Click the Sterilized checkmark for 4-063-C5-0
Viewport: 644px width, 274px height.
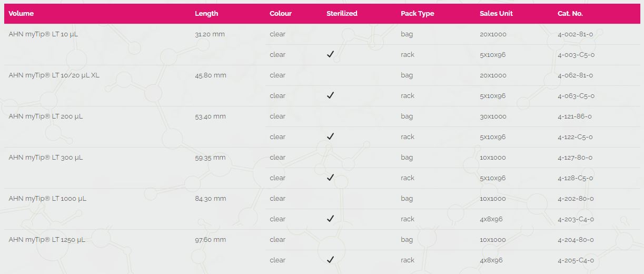tap(330, 95)
